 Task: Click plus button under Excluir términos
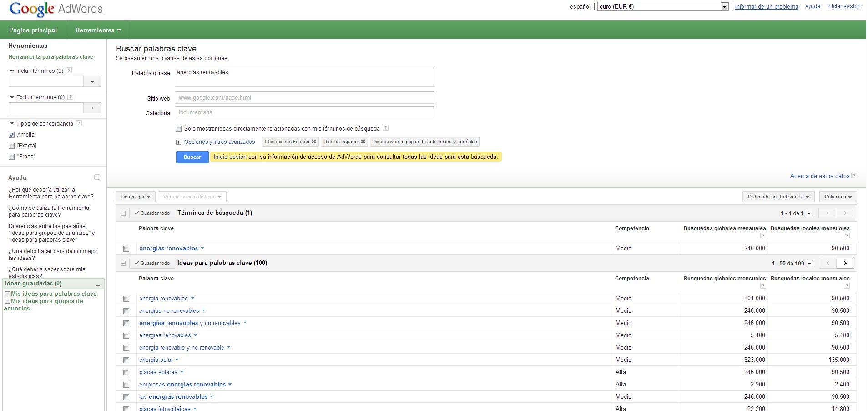(92, 108)
